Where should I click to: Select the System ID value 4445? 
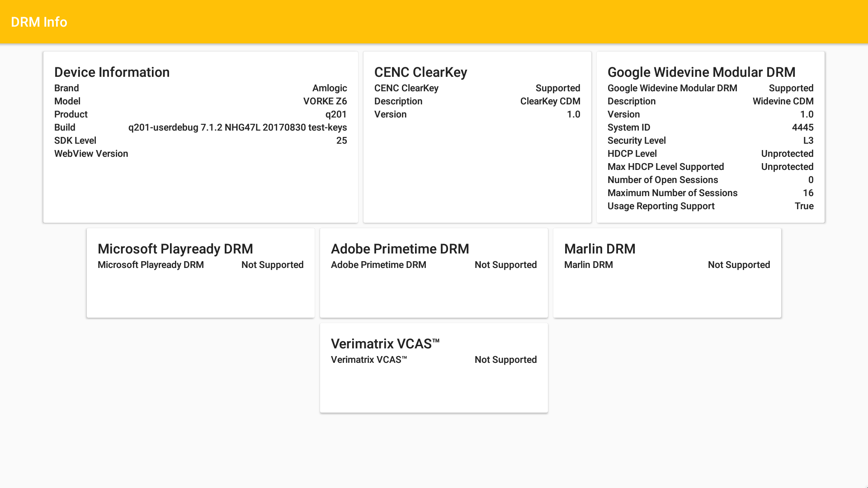(x=803, y=127)
